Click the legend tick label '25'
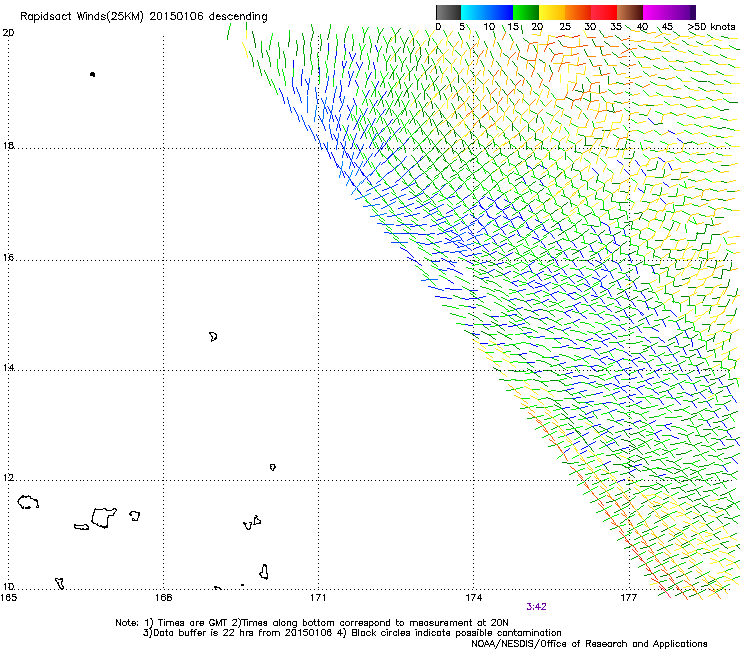This screenshot has width=740, height=650. pyautogui.click(x=565, y=26)
